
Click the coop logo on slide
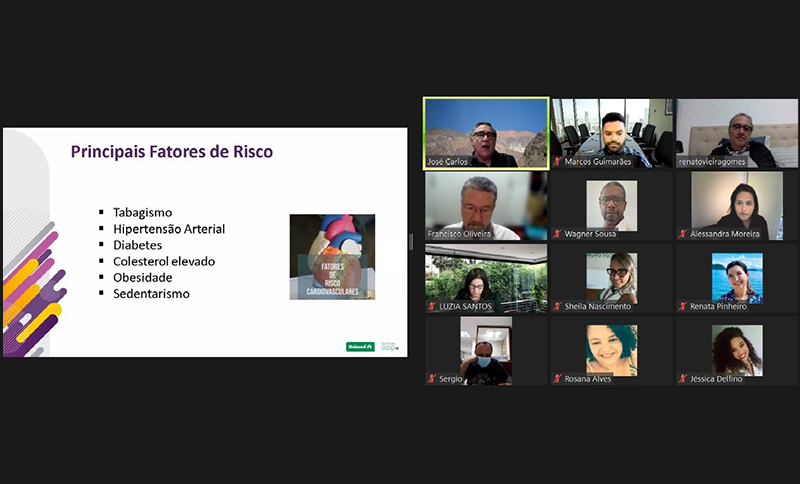(x=390, y=347)
